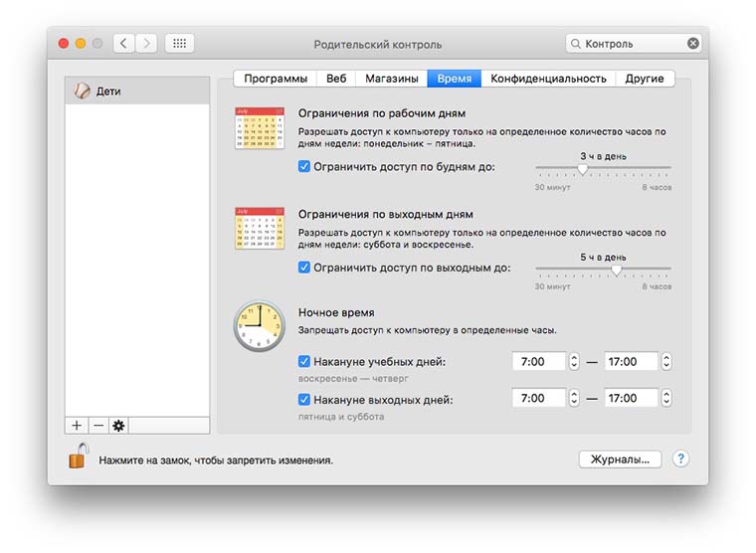Click weekend limit slider at 5 ч в день
The image size is (756, 553).
(617, 270)
